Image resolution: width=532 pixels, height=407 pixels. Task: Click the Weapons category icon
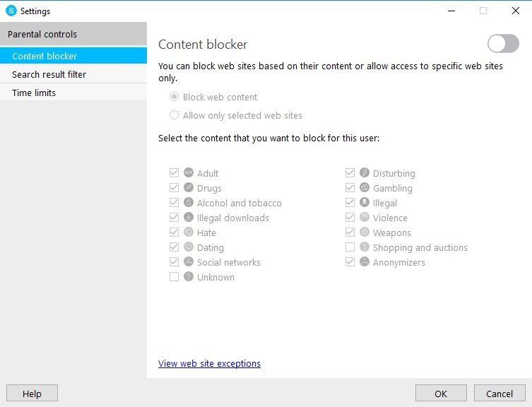[x=365, y=232]
